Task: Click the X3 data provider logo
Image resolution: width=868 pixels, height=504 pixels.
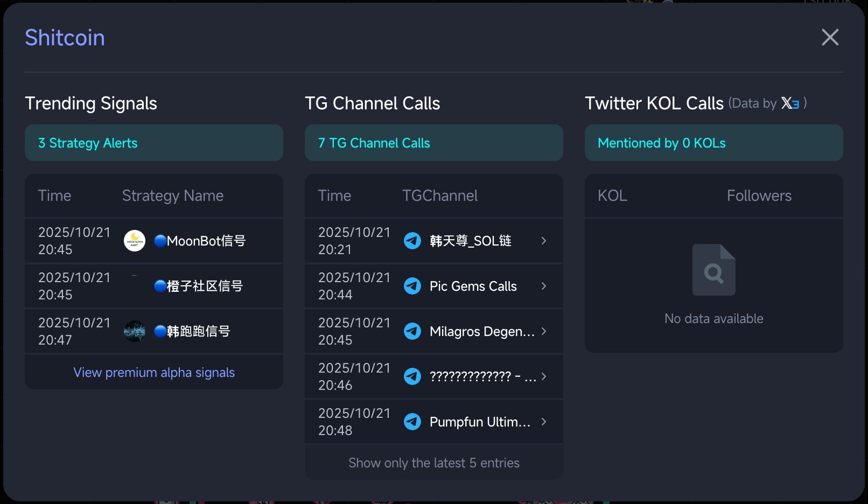Action: click(790, 103)
